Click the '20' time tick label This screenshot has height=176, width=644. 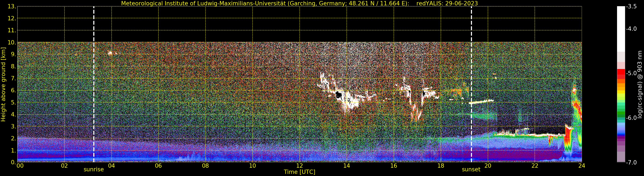pos(488,166)
